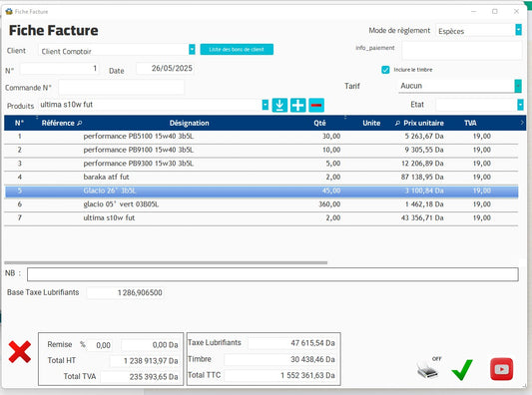Click the table's horizontal scrollbar
532x395 pixels.
click(166, 262)
